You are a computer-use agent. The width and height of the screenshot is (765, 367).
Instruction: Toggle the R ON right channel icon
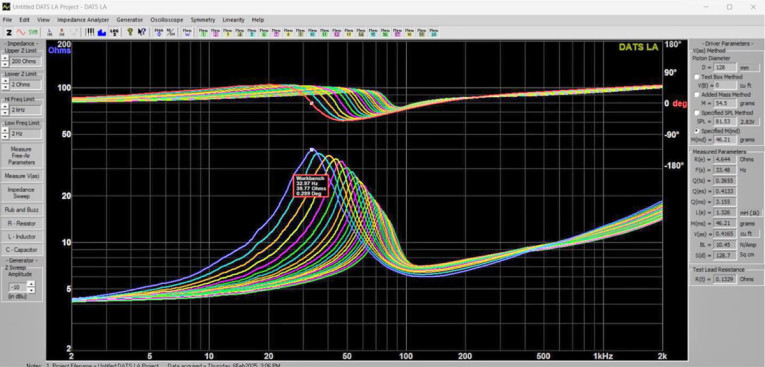61,32
